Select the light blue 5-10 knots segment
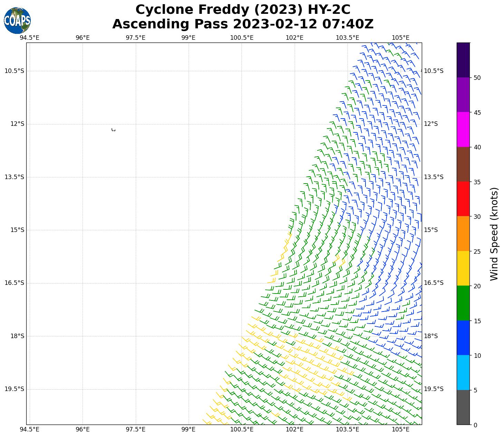 coord(463,372)
